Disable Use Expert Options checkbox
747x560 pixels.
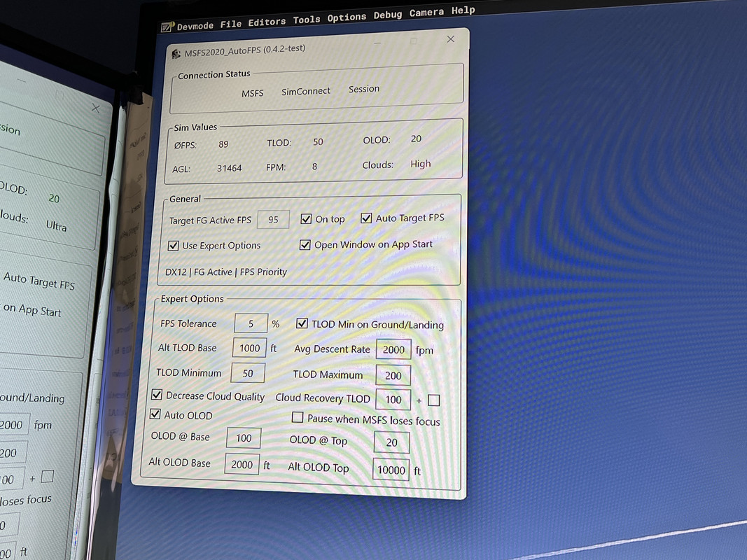tap(174, 246)
